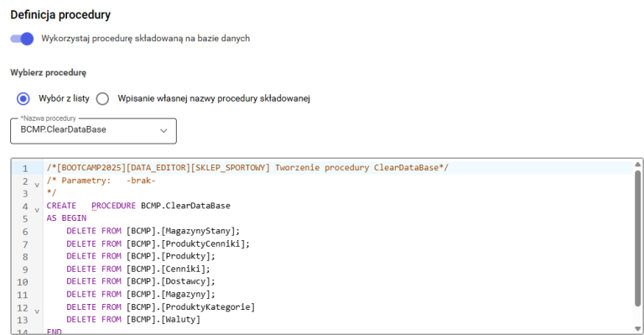Image resolution: width=644 pixels, height=335 pixels.
Task: Click the BOOTCAMP2025 header comment in line 1
Action: (247, 168)
